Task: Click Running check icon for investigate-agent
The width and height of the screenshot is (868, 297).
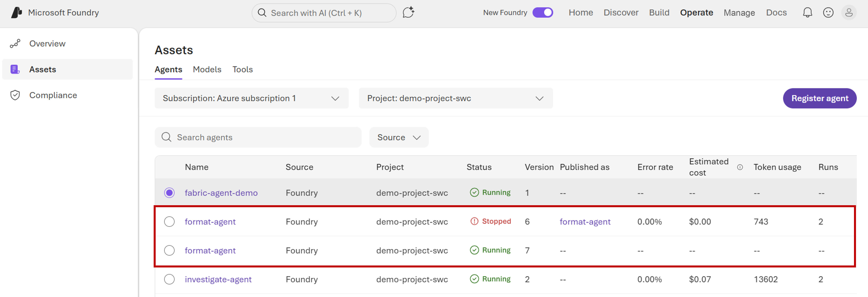Action: (474, 279)
